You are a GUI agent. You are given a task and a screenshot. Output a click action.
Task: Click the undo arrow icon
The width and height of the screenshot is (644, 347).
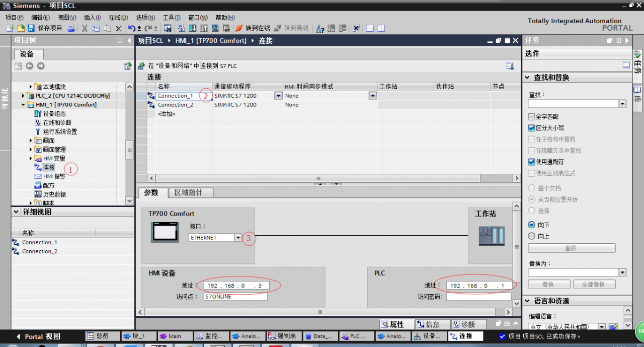[132, 28]
